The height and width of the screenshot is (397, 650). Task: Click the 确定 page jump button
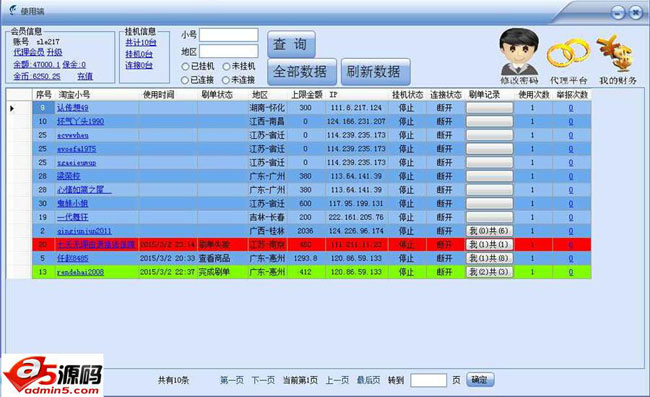coord(480,380)
